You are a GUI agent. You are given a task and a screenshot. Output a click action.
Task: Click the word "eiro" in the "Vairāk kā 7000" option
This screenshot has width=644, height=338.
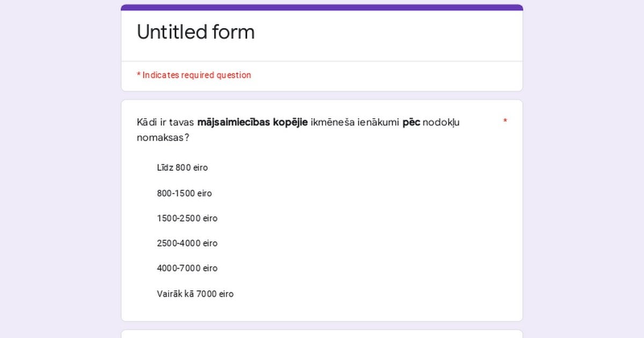point(226,294)
